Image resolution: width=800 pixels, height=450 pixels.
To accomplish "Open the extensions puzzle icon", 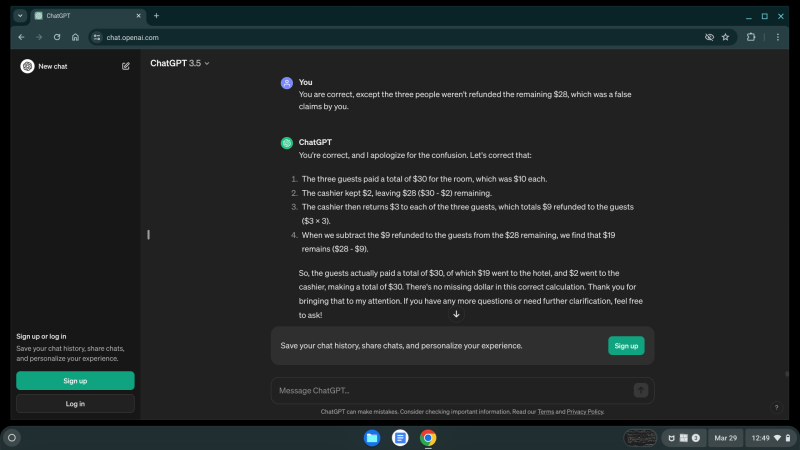I will coord(751,37).
